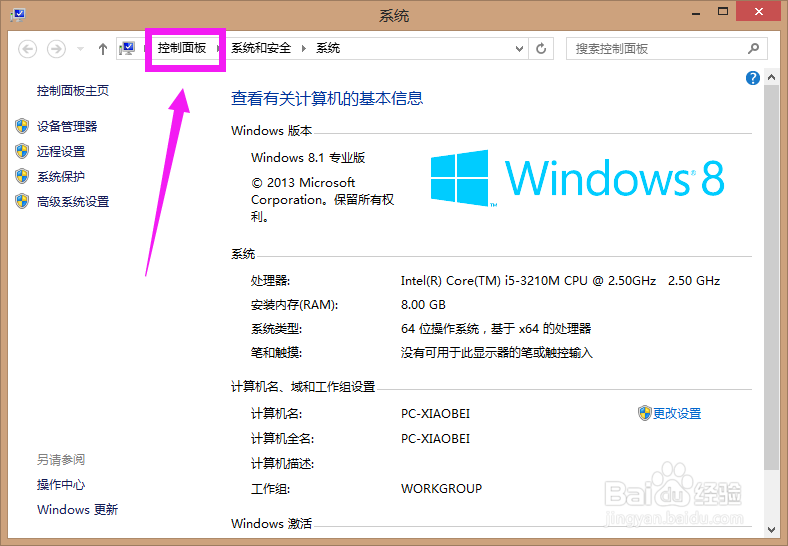Go up one level with the up arrow
This screenshot has width=788, height=546.
103,49
